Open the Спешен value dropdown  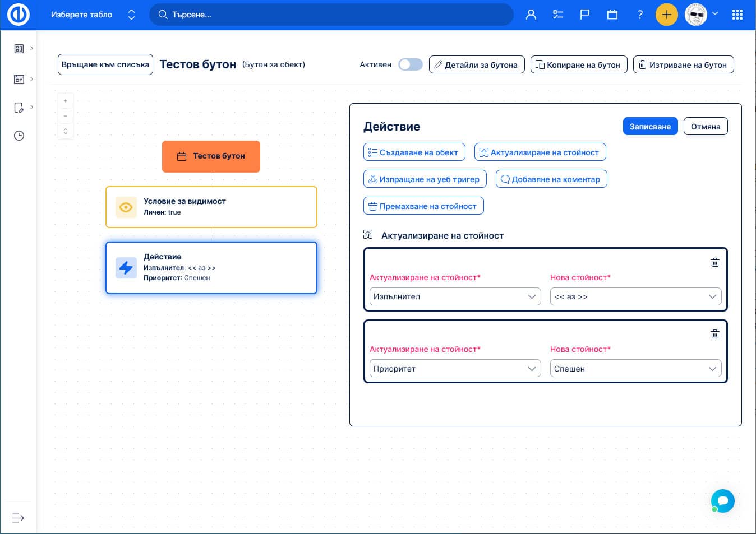coord(636,368)
